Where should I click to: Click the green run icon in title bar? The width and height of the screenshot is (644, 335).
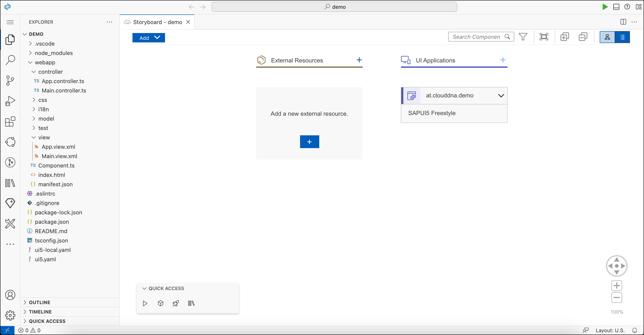[605, 7]
